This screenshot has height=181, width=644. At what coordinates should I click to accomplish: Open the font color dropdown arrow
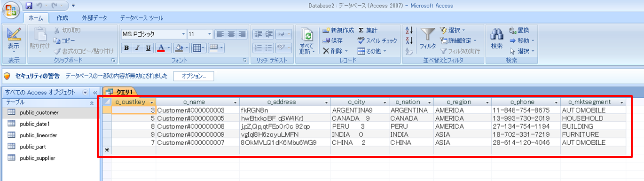coord(169,47)
